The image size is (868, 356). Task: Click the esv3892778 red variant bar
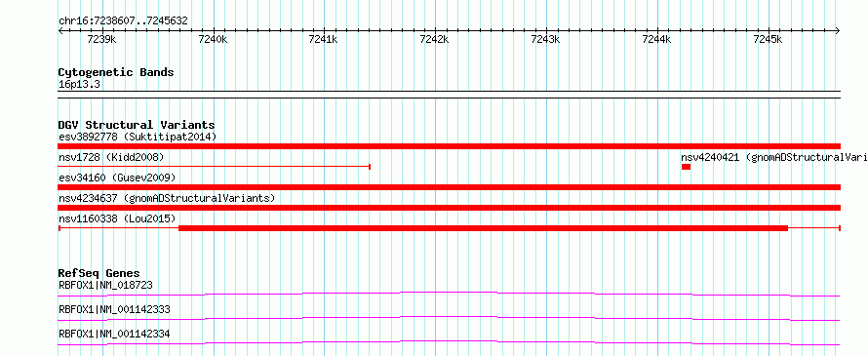(450, 146)
